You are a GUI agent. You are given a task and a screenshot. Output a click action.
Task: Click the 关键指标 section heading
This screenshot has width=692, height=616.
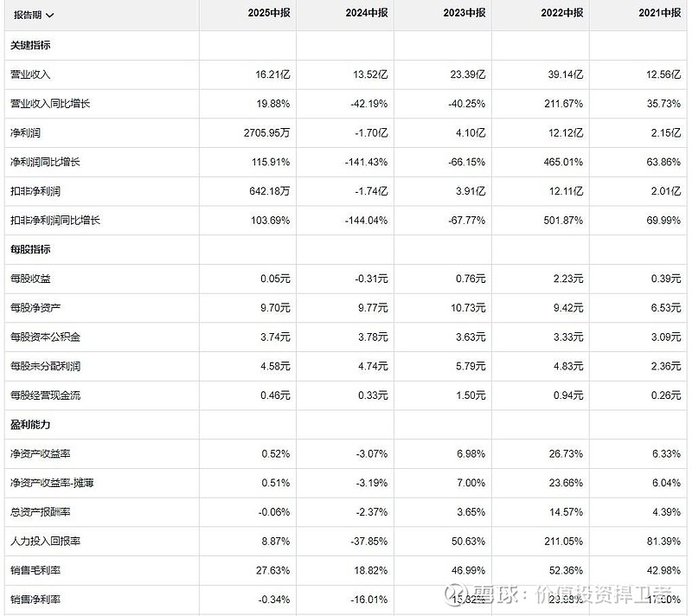(x=30, y=45)
